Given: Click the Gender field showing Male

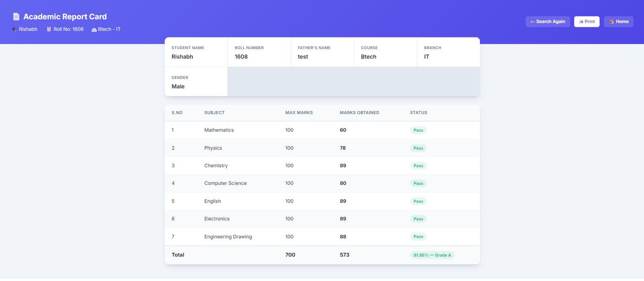Looking at the screenshot, I should click(178, 86).
